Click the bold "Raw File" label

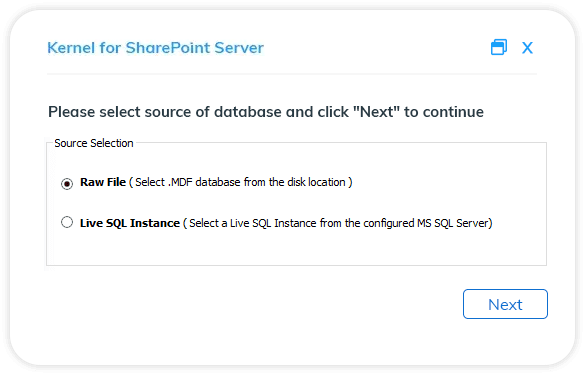pos(103,182)
